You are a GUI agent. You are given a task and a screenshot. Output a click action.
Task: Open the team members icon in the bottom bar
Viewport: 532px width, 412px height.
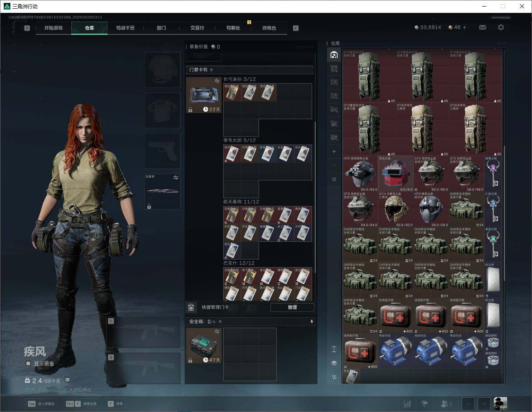[x=446, y=404]
